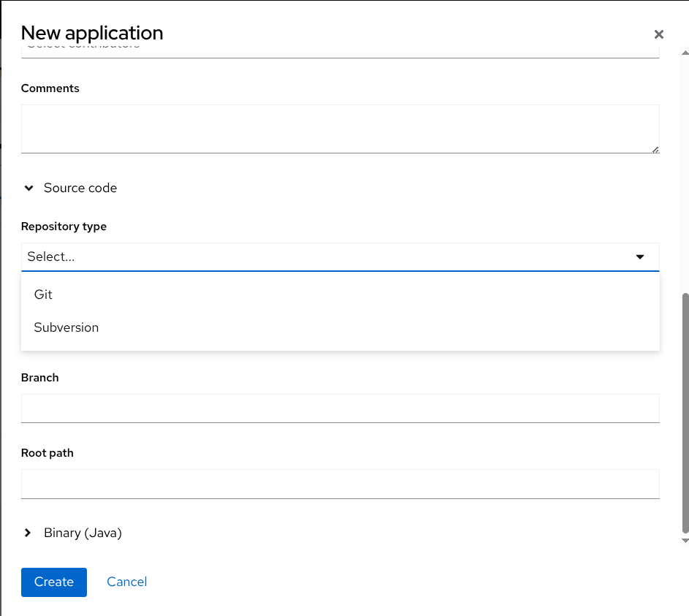The height and width of the screenshot is (616, 689).
Task: Collapse the Source code section chevron
Action: tap(28, 189)
